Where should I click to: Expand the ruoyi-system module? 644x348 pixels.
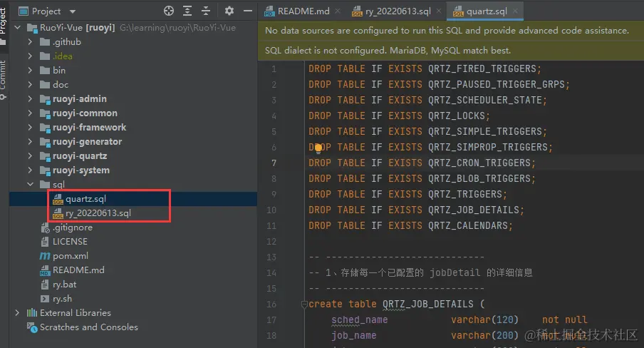point(30,170)
